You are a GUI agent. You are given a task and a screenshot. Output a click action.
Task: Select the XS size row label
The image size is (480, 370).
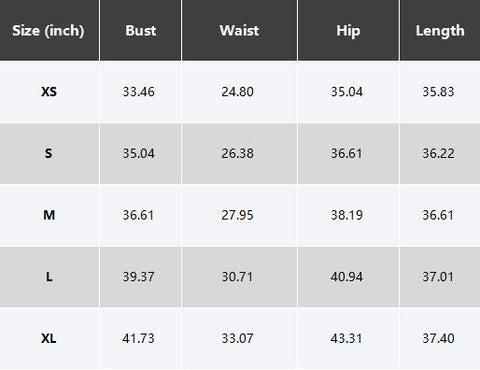pyautogui.click(x=49, y=92)
